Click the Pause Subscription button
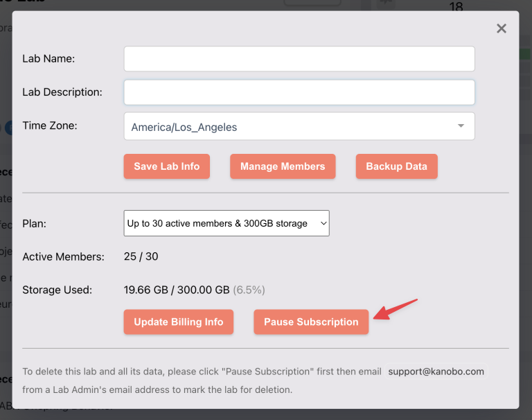532x420 pixels. pos(311,322)
